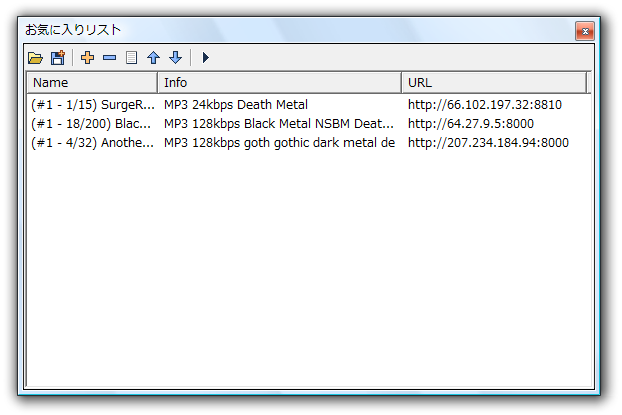
Task: Edit entry with the document icon
Action: [x=131, y=58]
